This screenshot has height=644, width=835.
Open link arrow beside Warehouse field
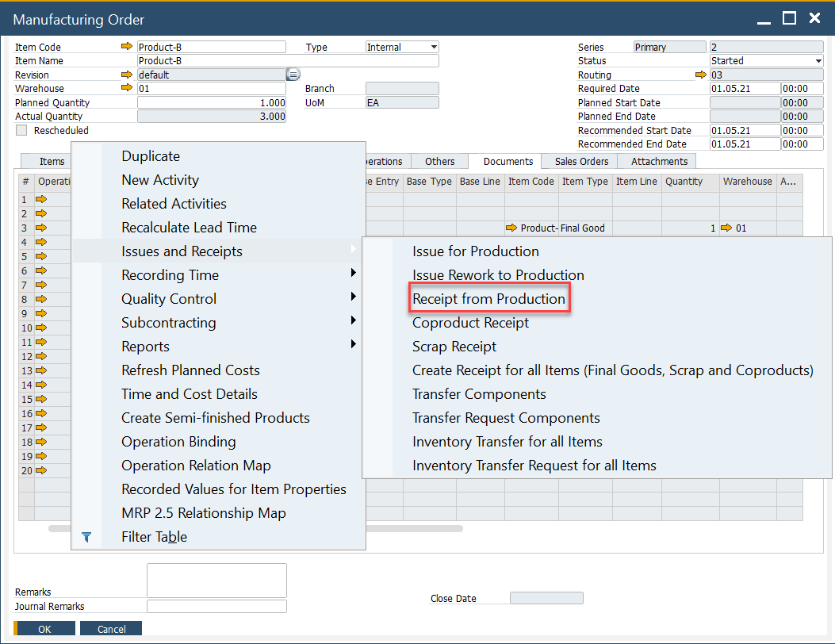127,88
